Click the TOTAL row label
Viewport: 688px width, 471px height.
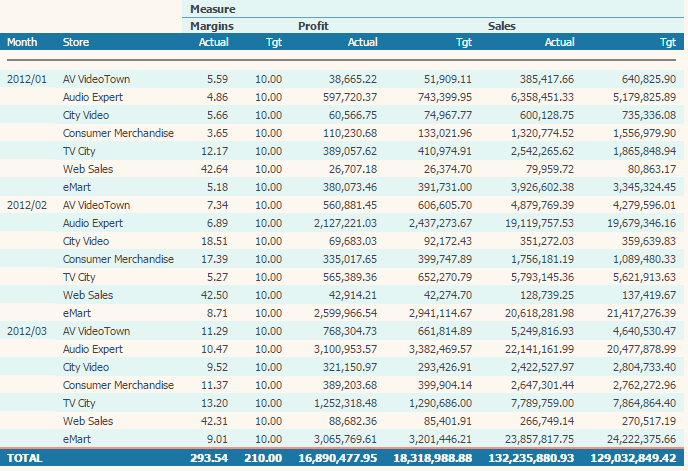[x=26, y=458]
